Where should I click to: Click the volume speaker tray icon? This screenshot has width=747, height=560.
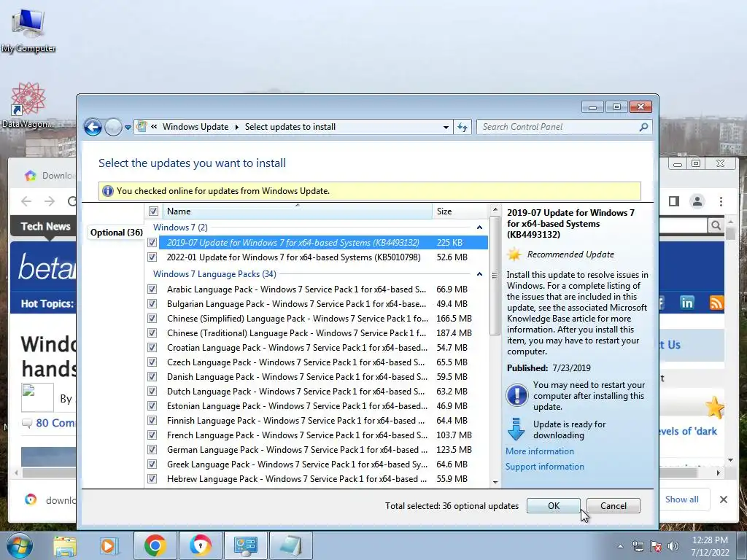click(x=673, y=546)
